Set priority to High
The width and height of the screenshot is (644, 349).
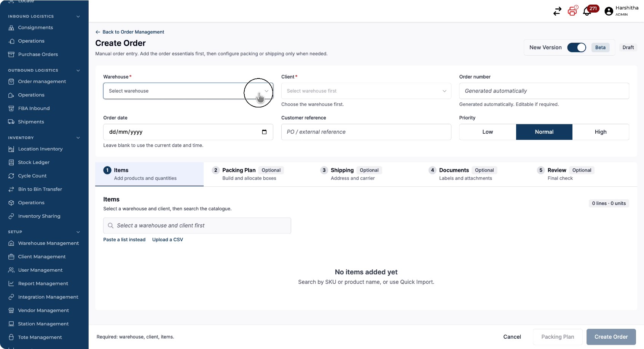point(601,132)
